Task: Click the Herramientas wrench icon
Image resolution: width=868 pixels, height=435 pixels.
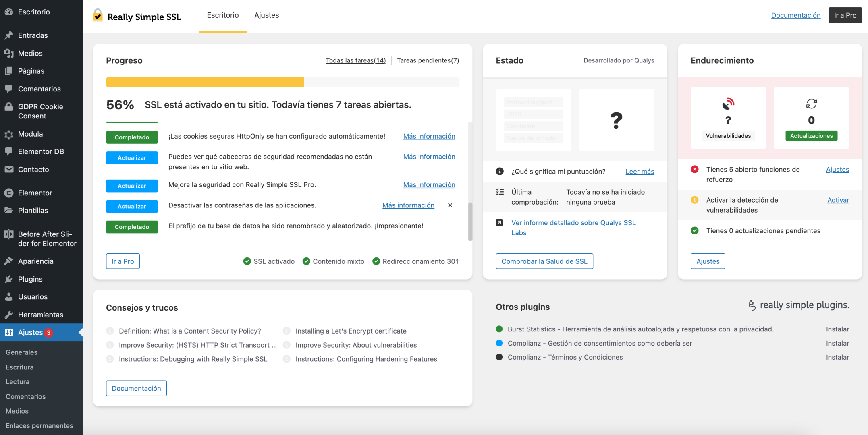Action: [9, 315]
